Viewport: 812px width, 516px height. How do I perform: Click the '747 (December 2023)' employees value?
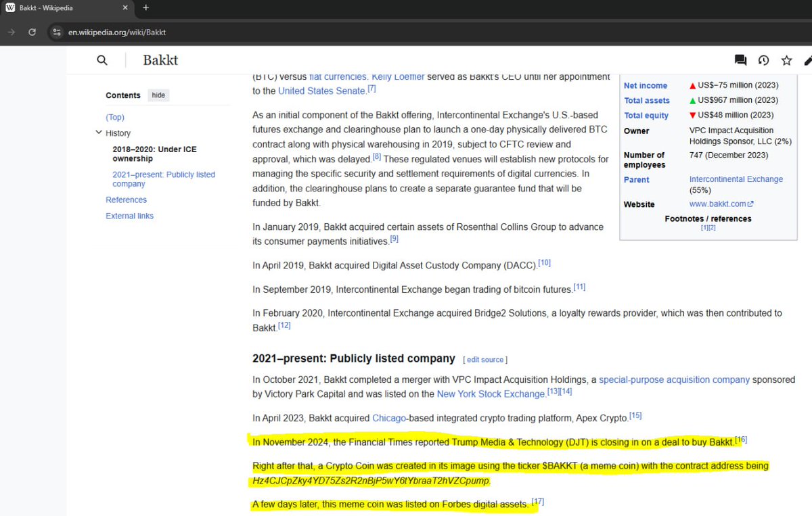(729, 156)
